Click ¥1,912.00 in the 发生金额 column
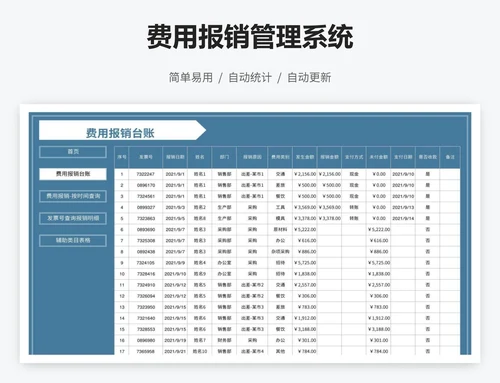Image resolution: width=500 pixels, height=383 pixels. 305,318
